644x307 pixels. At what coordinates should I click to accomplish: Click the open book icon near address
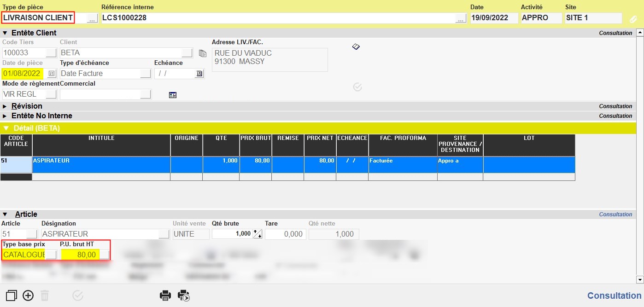(x=356, y=46)
